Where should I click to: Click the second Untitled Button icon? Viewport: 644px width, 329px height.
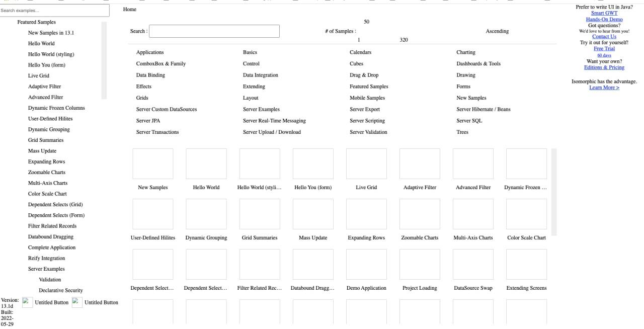77,302
